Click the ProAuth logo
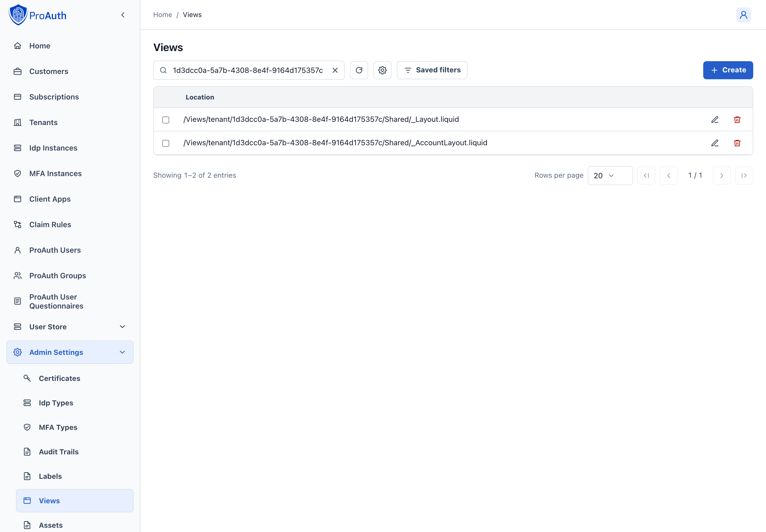This screenshot has height=532, width=766. [x=37, y=15]
